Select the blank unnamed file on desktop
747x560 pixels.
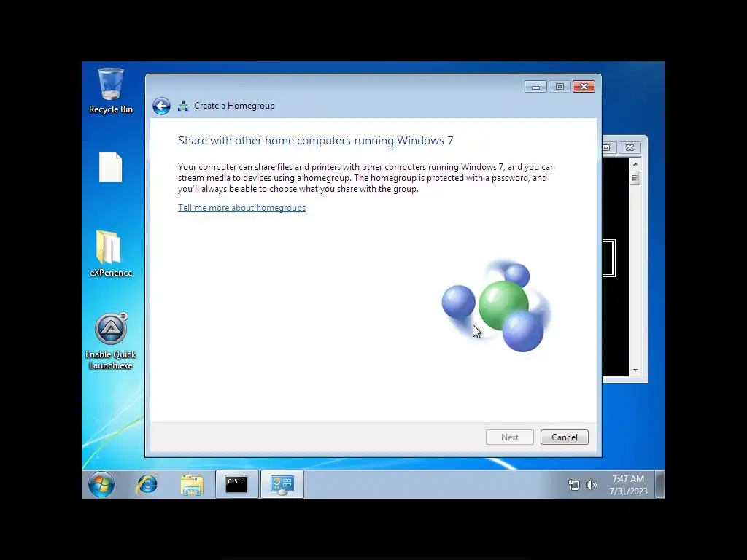[x=111, y=167]
